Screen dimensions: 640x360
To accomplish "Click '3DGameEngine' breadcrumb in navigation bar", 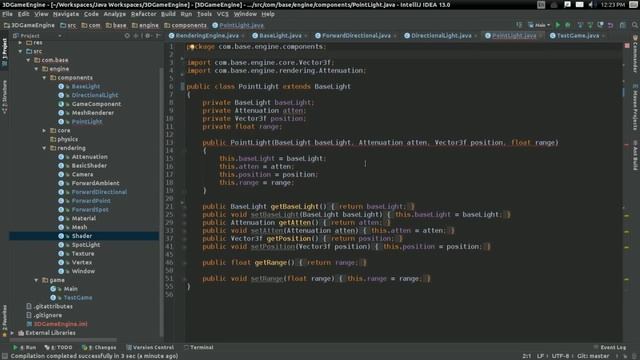I will coord(29,25).
